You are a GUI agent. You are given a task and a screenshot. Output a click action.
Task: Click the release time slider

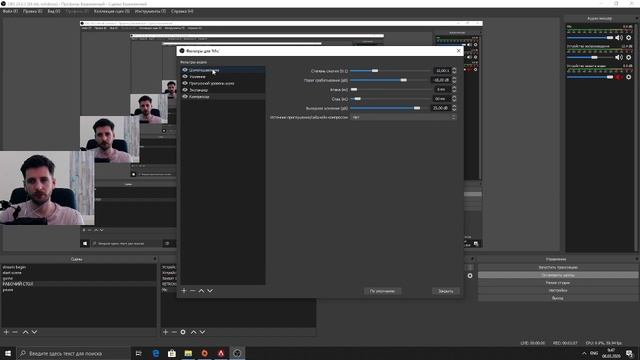click(391, 99)
